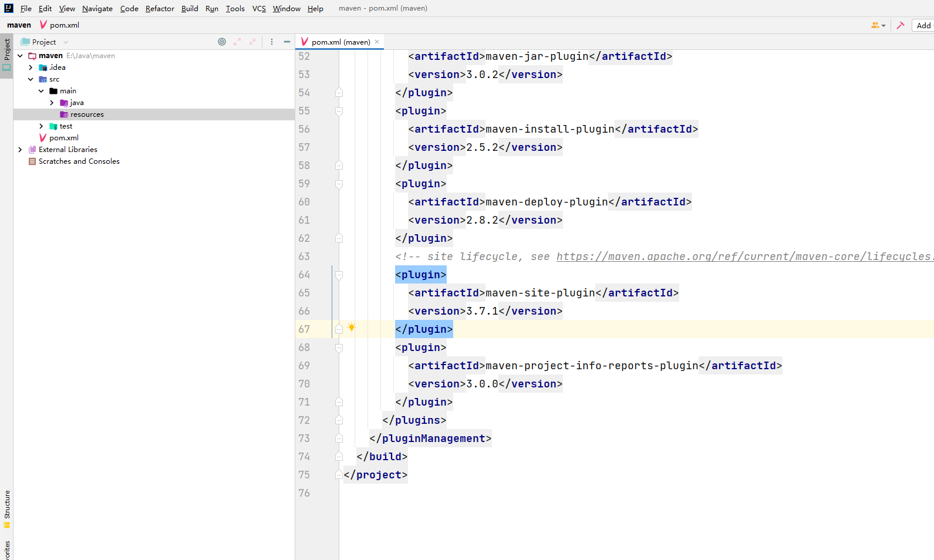Expand the test folder
Viewport: 934px width, 560px height.
tap(41, 126)
